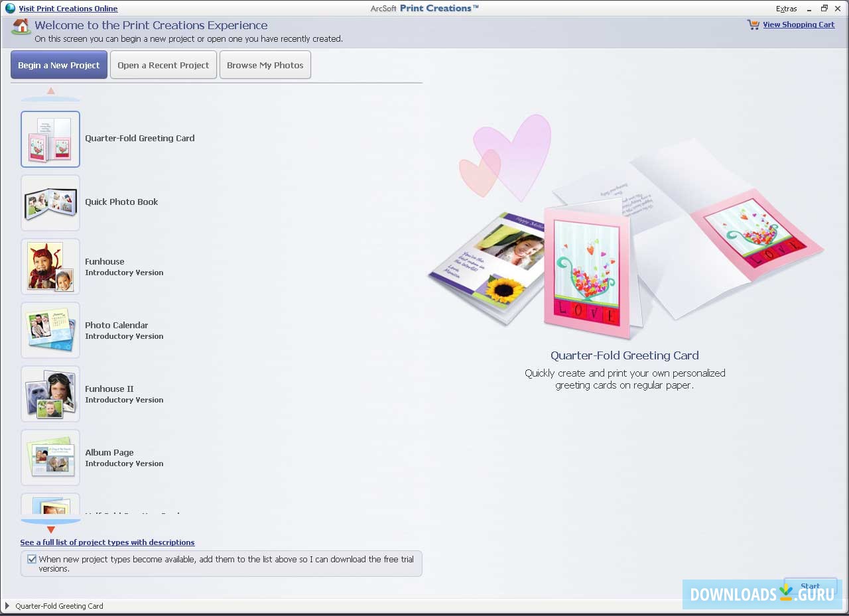Image resolution: width=849 pixels, height=616 pixels.
Task: Uncheck the new project types notification checkbox
Action: [31, 559]
